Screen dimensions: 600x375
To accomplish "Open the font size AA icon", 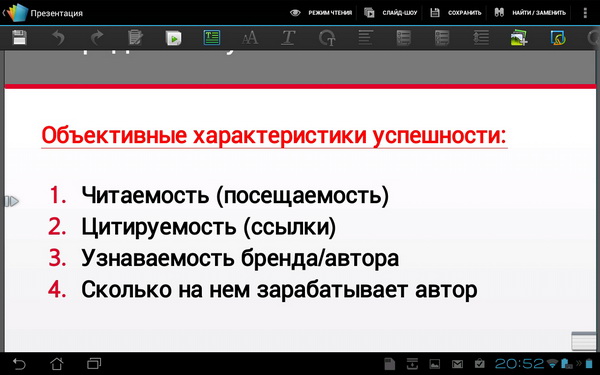I will pos(250,38).
